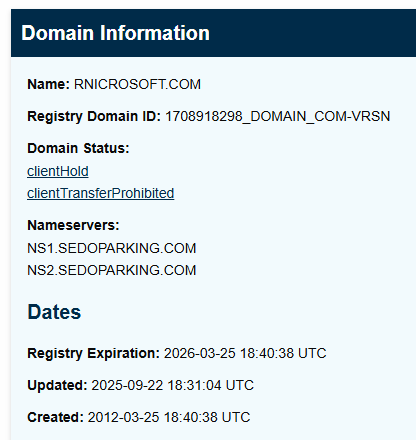Click the dark blue header bar

click(x=213, y=33)
